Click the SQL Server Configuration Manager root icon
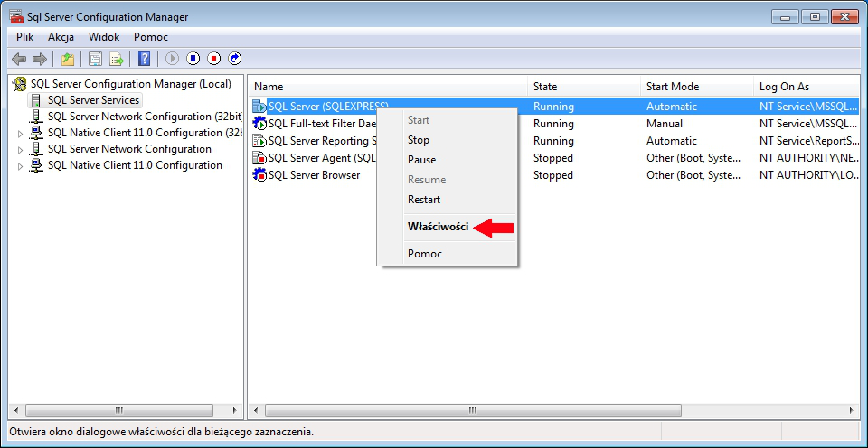 (x=20, y=84)
